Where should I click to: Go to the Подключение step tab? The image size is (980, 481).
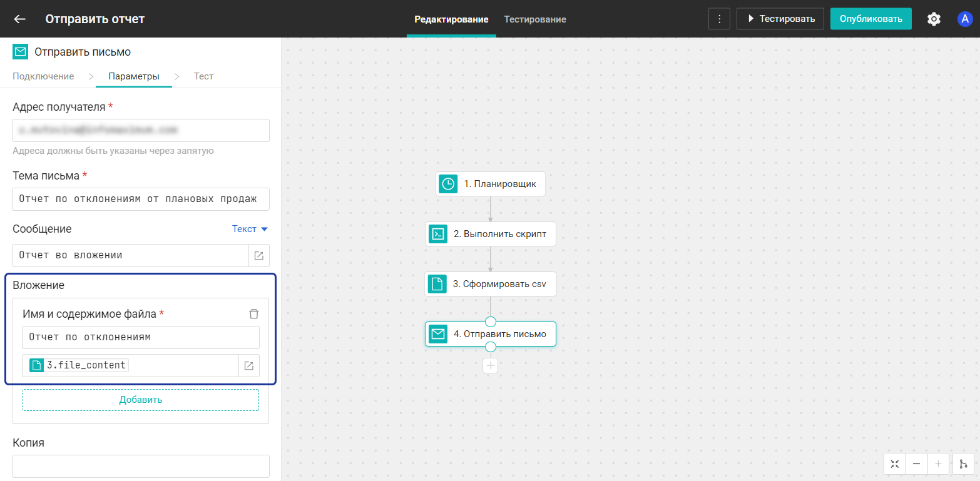tap(43, 76)
